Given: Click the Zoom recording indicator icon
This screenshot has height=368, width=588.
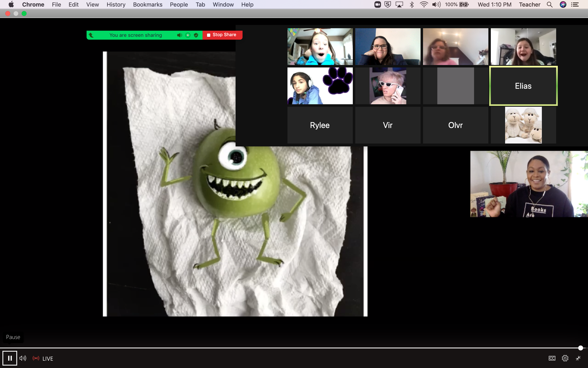Looking at the screenshot, I should pyautogui.click(x=188, y=35).
